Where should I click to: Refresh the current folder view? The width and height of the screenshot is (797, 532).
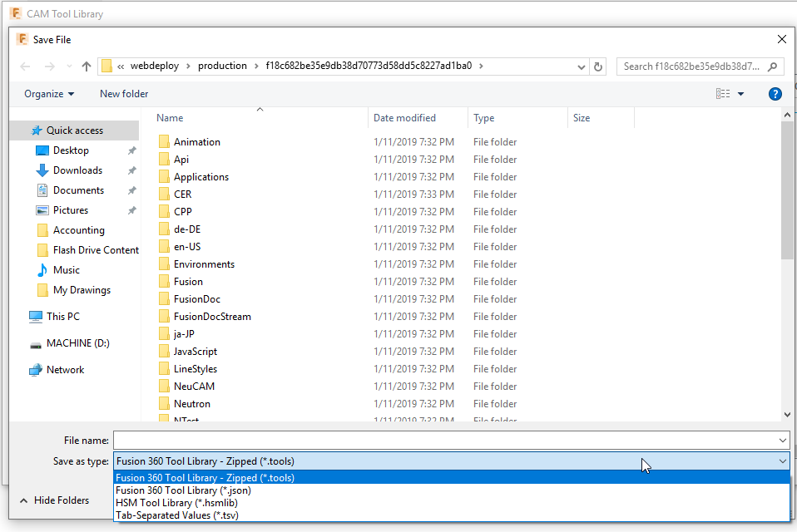click(x=597, y=66)
